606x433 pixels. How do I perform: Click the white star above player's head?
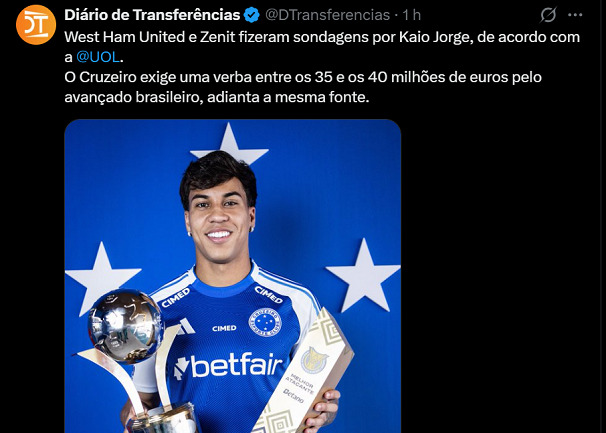230,143
